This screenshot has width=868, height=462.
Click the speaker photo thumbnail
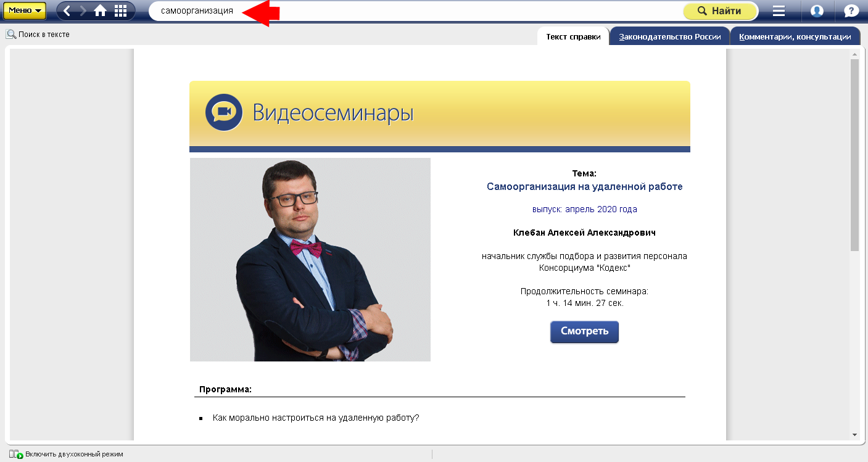click(x=310, y=260)
